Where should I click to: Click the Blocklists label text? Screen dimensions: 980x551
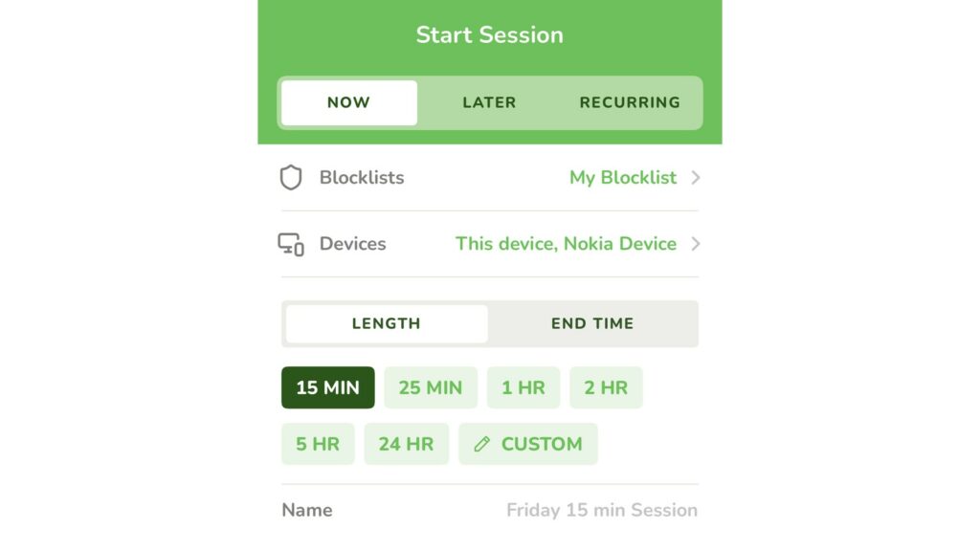(x=362, y=177)
